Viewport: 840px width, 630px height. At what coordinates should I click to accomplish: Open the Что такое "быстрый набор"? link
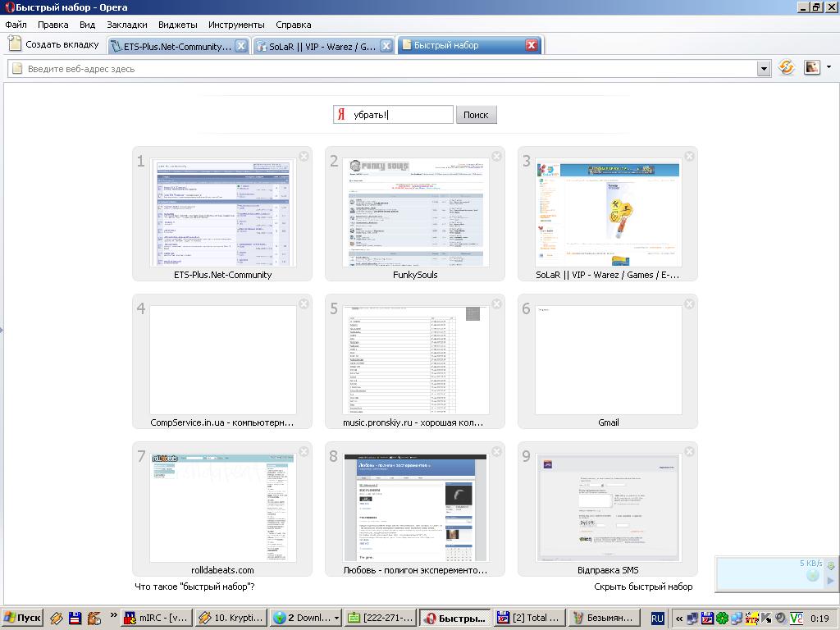pyautogui.click(x=194, y=587)
